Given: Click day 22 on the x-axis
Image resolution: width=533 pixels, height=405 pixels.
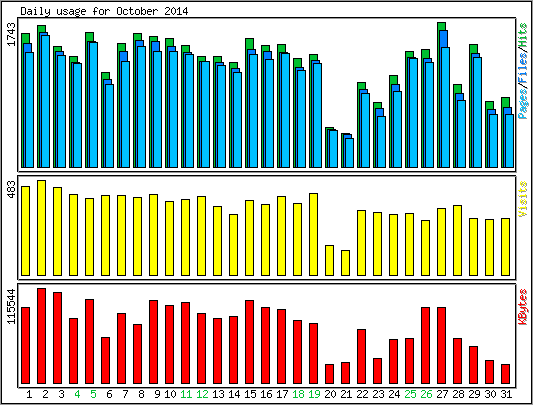Looking at the screenshot, I should pyautogui.click(x=362, y=394).
